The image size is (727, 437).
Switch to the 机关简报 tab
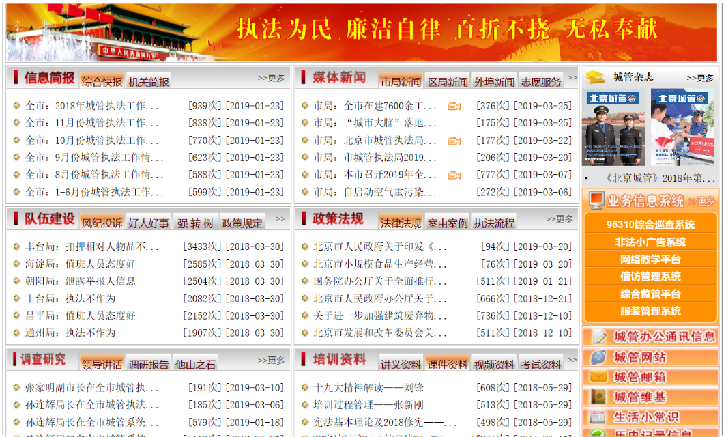[x=148, y=82]
